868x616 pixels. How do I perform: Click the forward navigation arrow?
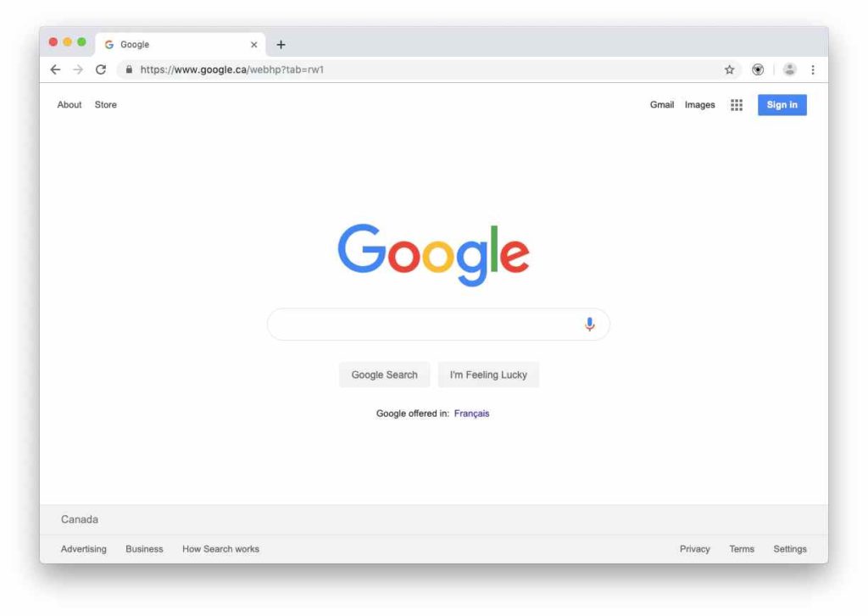point(78,69)
